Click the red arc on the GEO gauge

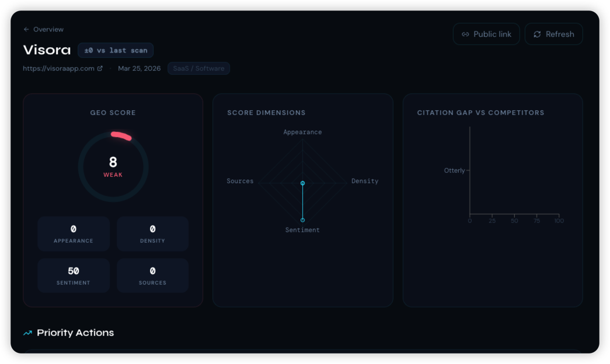coord(121,136)
